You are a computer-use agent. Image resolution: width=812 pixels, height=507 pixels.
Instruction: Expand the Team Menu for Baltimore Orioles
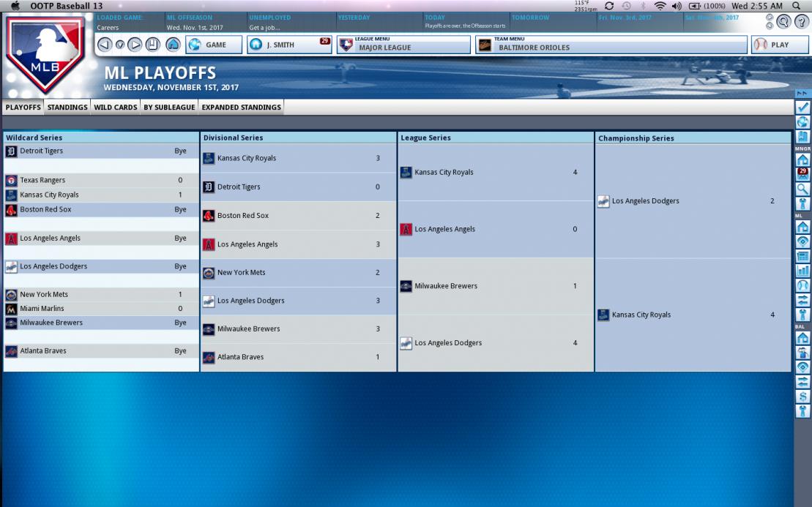pyautogui.click(x=611, y=45)
